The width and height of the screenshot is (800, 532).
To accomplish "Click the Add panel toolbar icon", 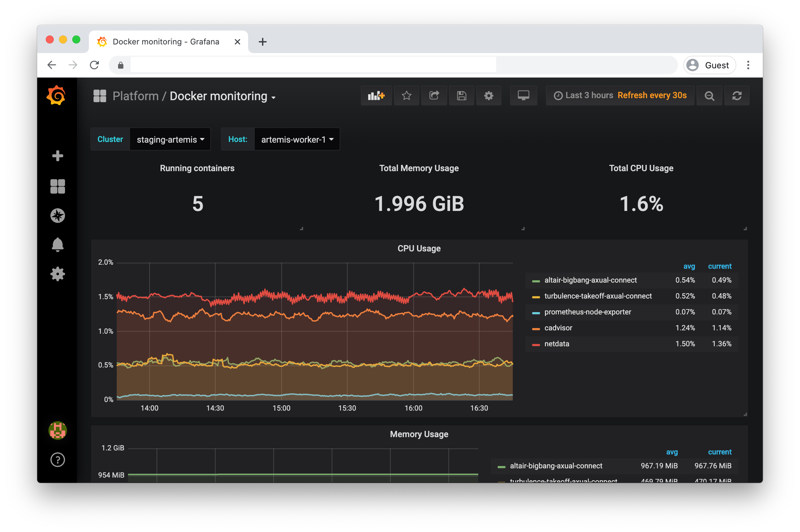I will 376,96.
